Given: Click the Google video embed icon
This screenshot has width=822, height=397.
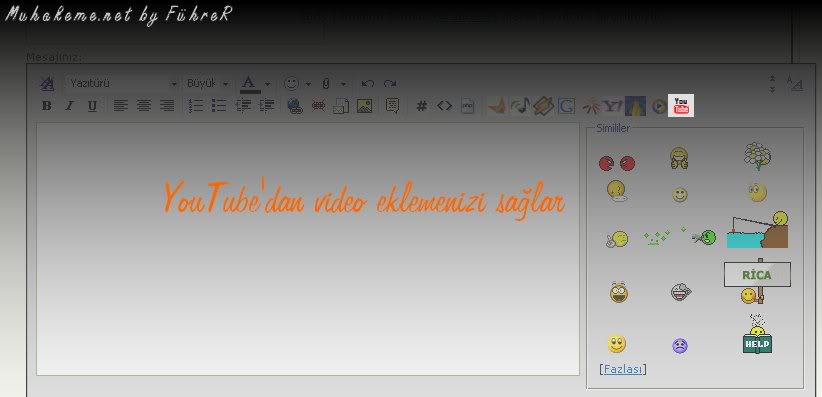Looking at the screenshot, I should [566, 106].
